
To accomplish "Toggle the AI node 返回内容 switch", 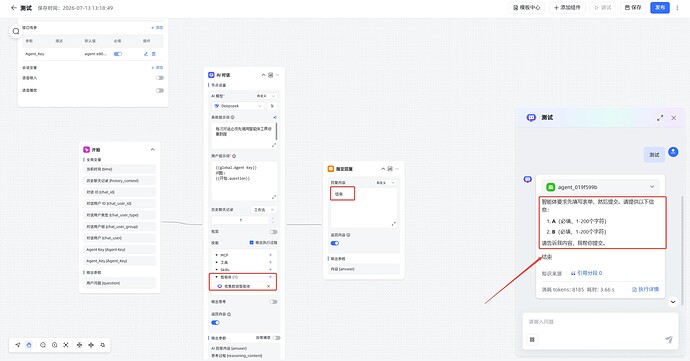I will point(215,322).
